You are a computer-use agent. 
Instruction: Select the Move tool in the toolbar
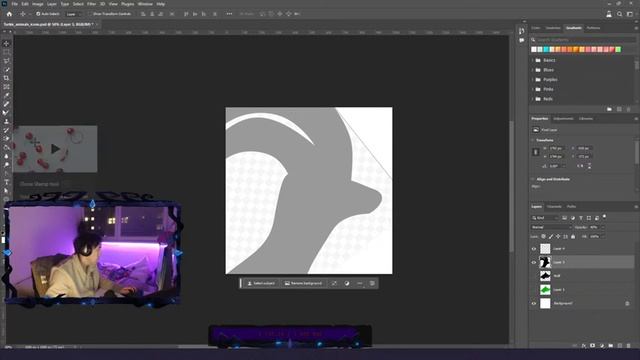(x=6, y=44)
